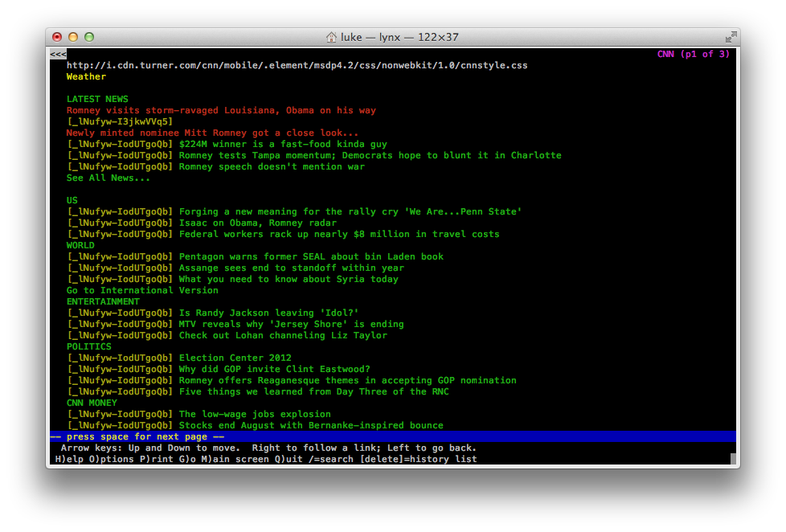Click the red close window button
The width and height of the screenshot is (786, 532).
pos(57,37)
